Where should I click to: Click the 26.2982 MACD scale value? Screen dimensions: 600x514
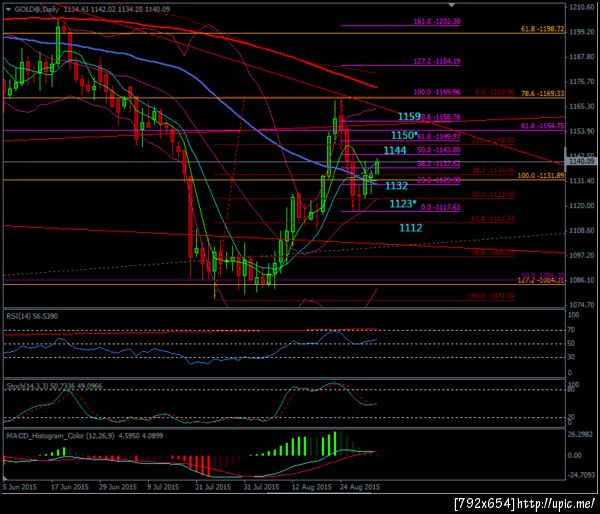click(x=581, y=435)
